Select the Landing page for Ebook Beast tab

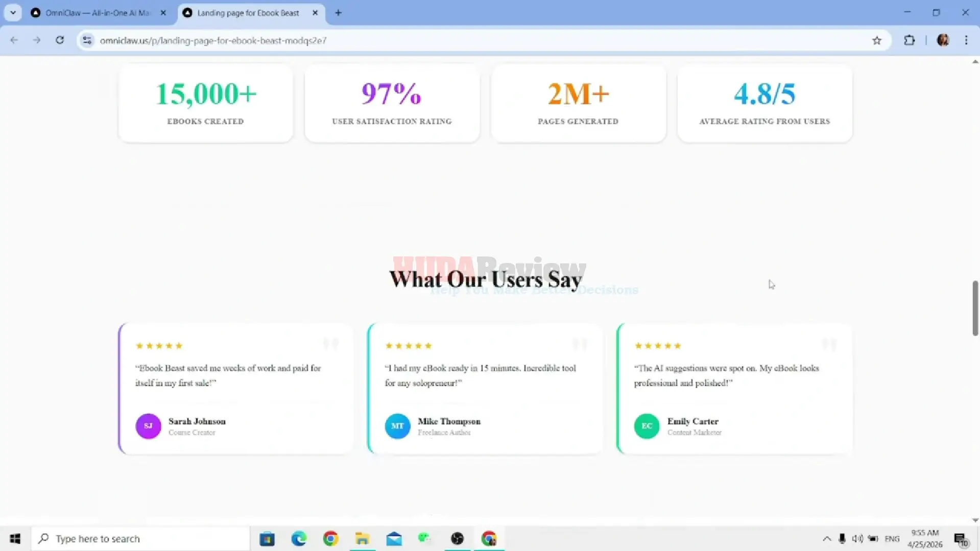click(x=248, y=13)
